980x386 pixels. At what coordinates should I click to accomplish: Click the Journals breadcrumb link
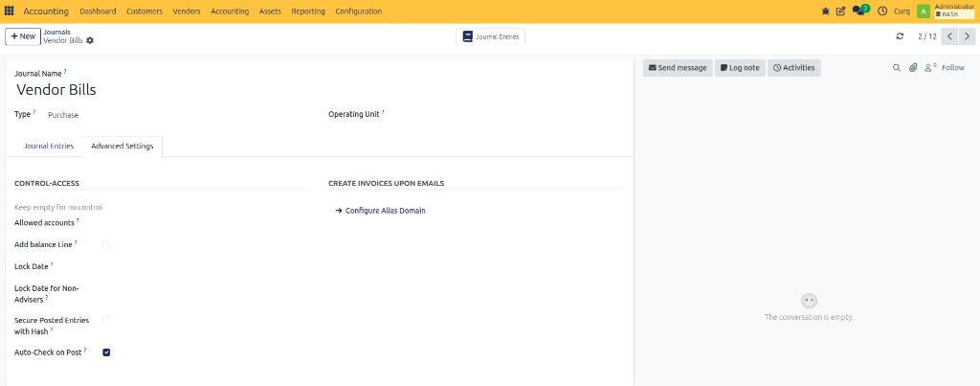(56, 32)
